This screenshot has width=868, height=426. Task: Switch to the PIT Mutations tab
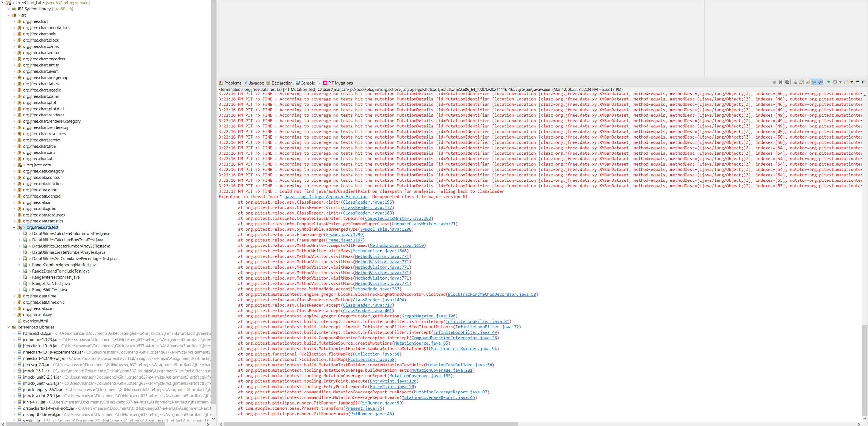340,83
